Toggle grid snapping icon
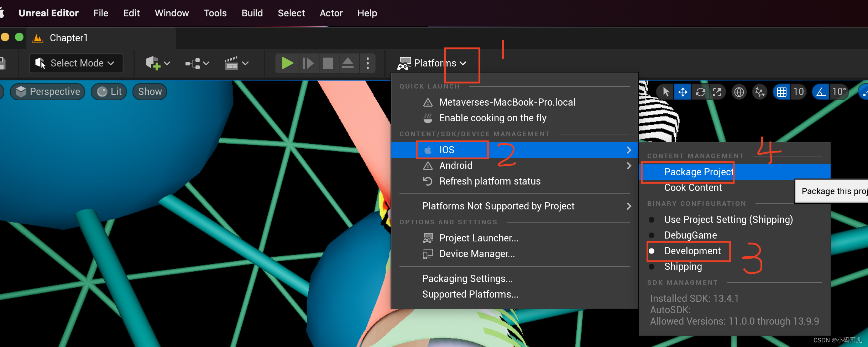Screen dimensions: 868x347 [x=782, y=92]
